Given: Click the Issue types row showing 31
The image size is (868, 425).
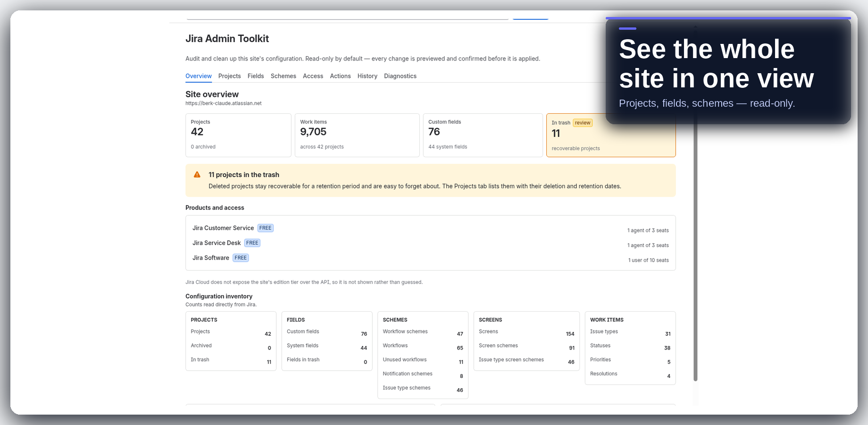Looking at the screenshot, I should [x=630, y=332].
